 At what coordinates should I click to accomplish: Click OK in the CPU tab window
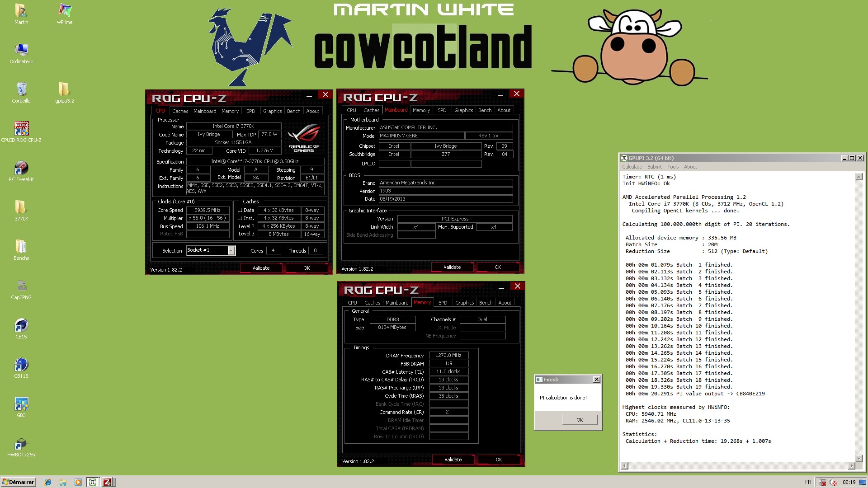coord(307,268)
